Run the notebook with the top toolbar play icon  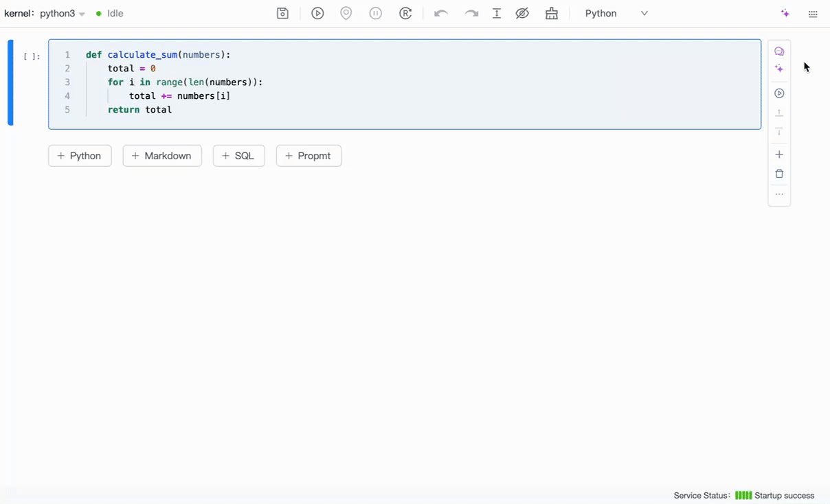(317, 13)
